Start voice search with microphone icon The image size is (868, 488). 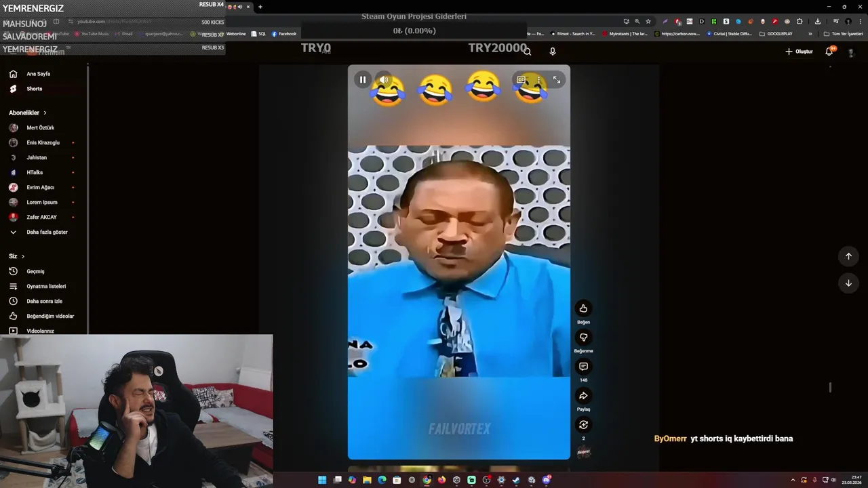[553, 52]
